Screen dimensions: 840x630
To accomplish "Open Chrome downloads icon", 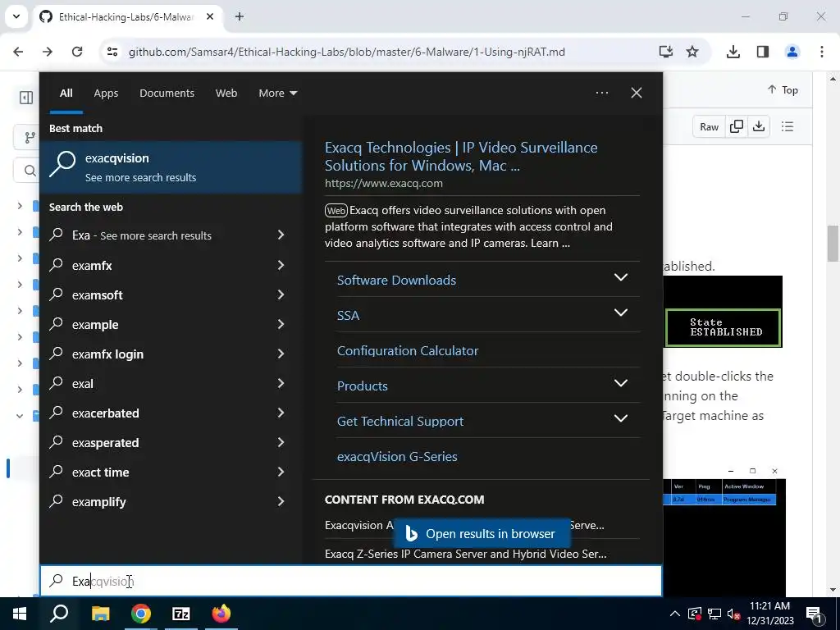I will point(733,52).
